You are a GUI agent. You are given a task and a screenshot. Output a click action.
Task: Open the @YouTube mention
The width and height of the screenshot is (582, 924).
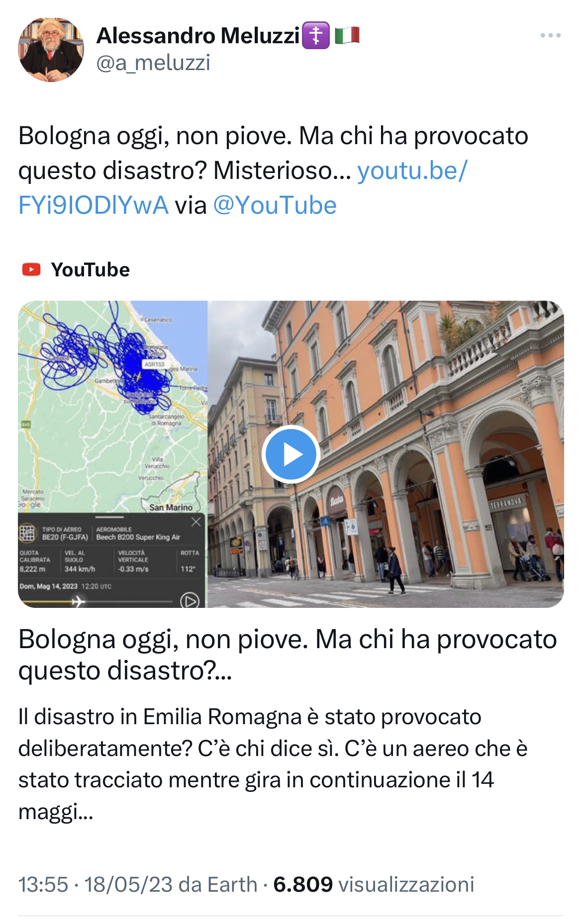pos(275,205)
